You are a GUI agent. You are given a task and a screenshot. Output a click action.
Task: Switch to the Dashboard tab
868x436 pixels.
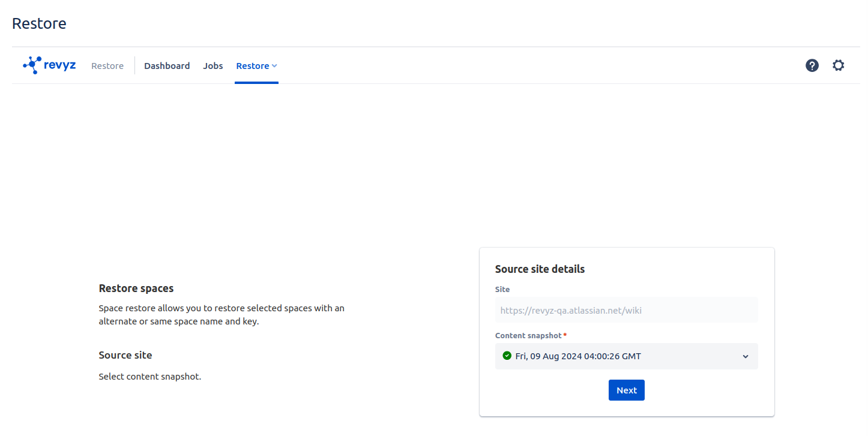click(x=167, y=66)
